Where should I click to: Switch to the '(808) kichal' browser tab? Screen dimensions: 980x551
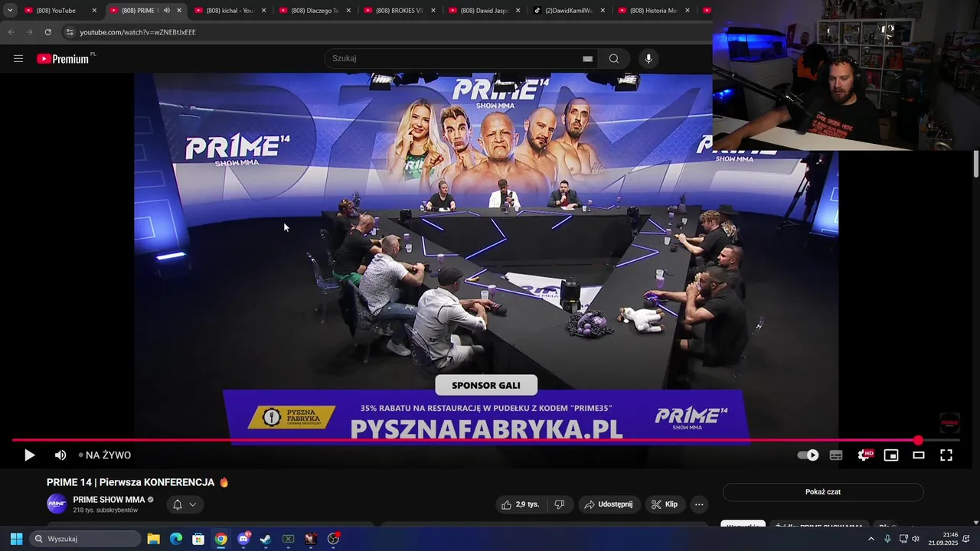[x=230, y=11]
